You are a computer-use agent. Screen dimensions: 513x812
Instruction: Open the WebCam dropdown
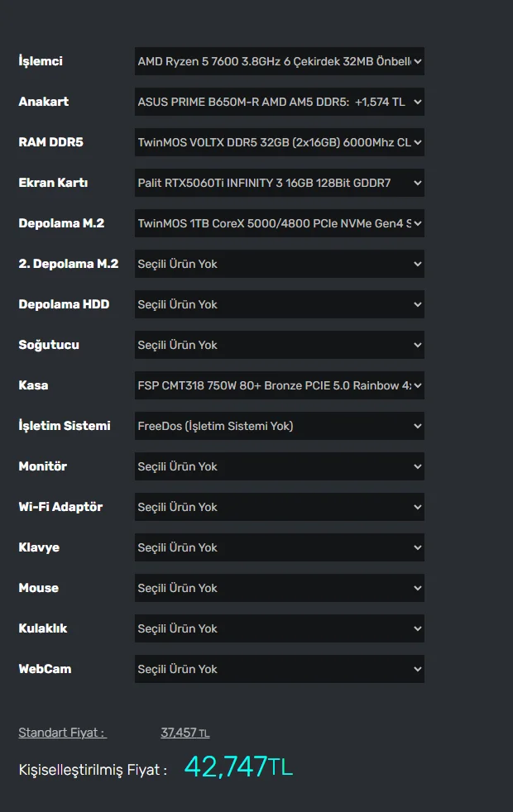pos(280,669)
